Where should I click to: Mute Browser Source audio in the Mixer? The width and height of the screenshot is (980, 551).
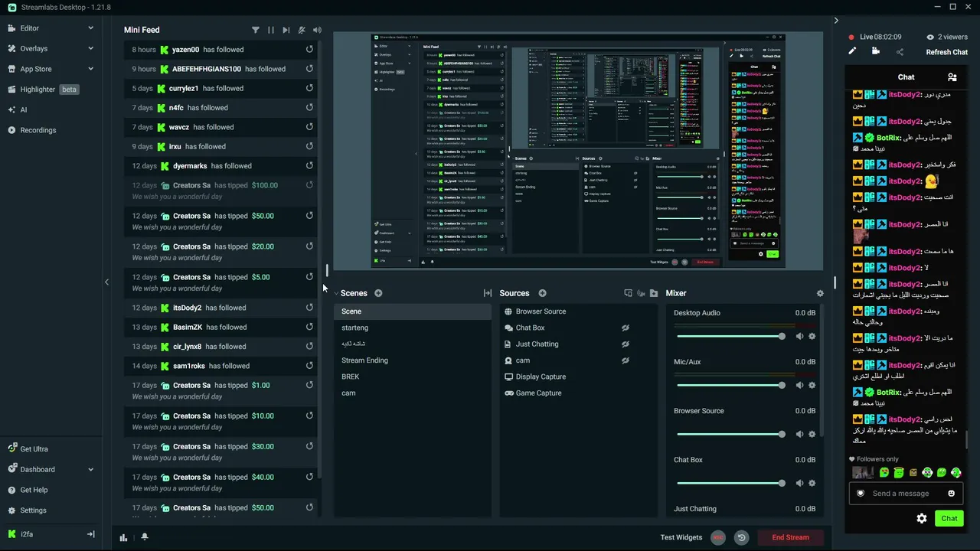(x=799, y=434)
